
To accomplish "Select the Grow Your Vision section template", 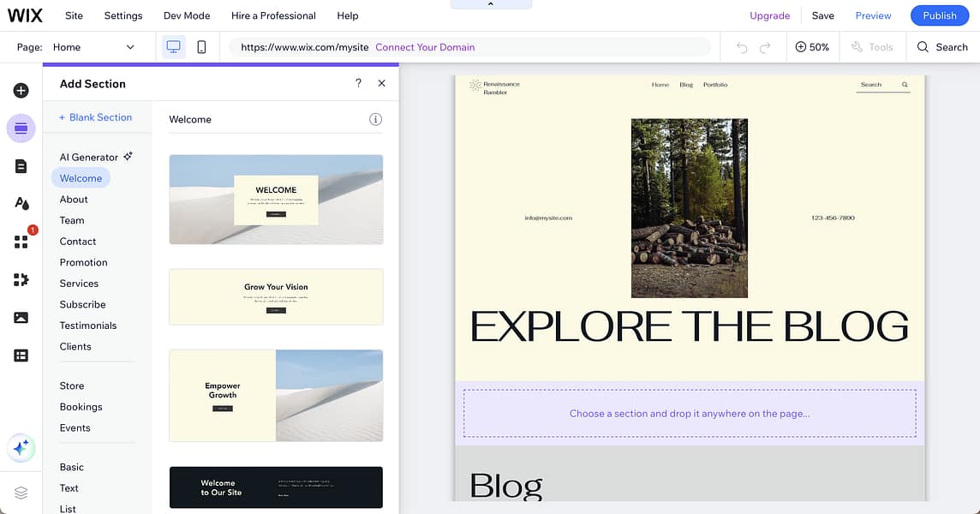I will pyautogui.click(x=276, y=296).
